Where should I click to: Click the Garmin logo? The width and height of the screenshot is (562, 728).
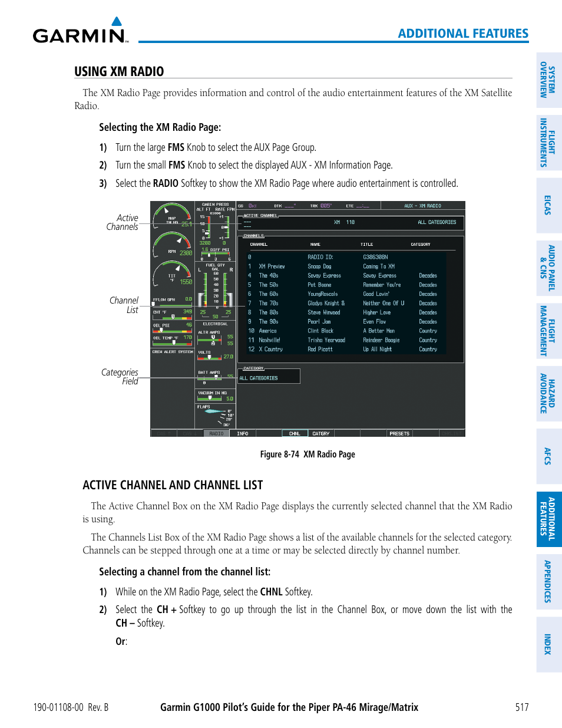coord(81,31)
